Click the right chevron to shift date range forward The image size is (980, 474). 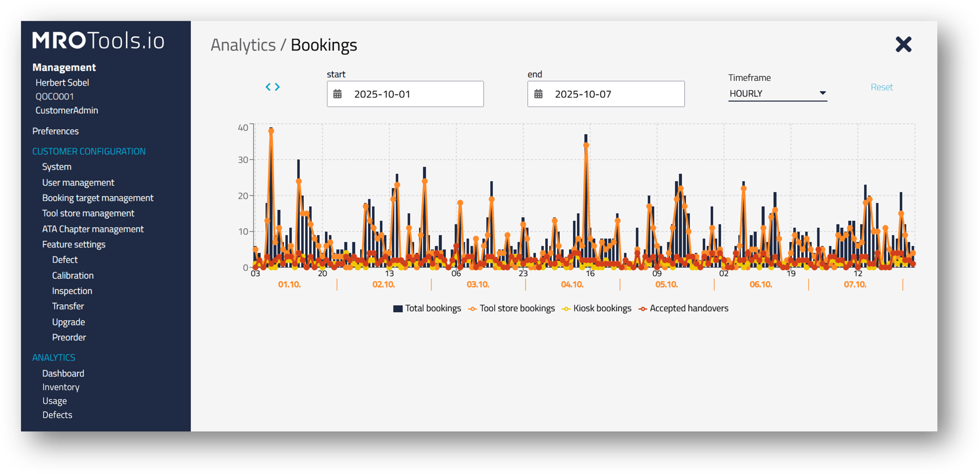[277, 87]
